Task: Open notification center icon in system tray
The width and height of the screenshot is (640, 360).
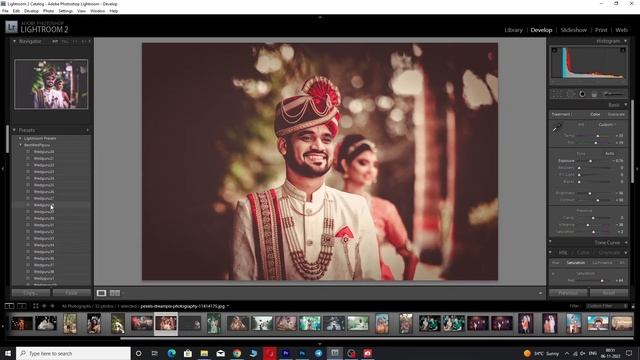Action: pyautogui.click(x=629, y=353)
